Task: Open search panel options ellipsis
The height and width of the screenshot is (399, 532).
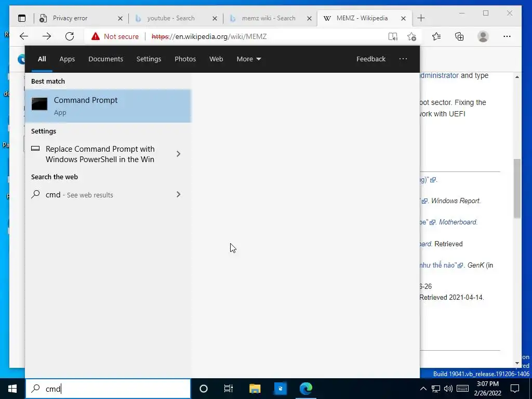Action: pyautogui.click(x=403, y=59)
